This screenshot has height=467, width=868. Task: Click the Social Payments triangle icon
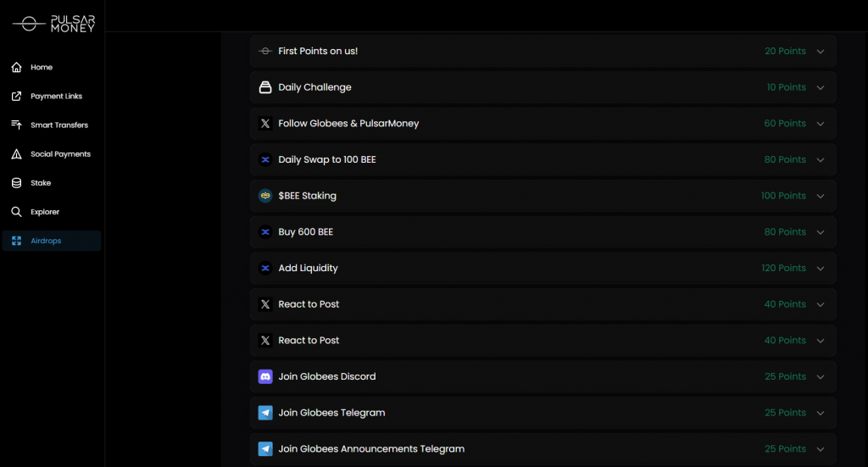click(x=16, y=154)
